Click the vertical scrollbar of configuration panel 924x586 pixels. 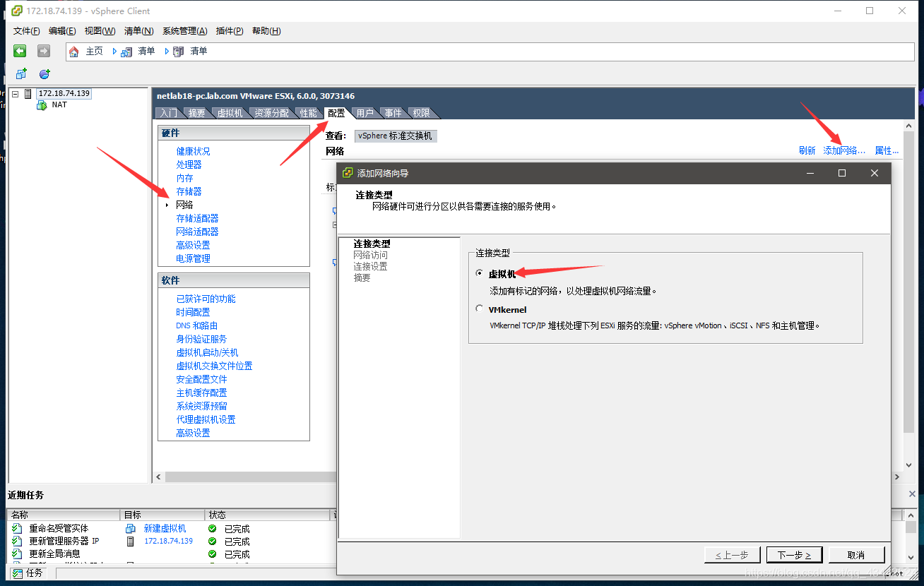point(908,282)
